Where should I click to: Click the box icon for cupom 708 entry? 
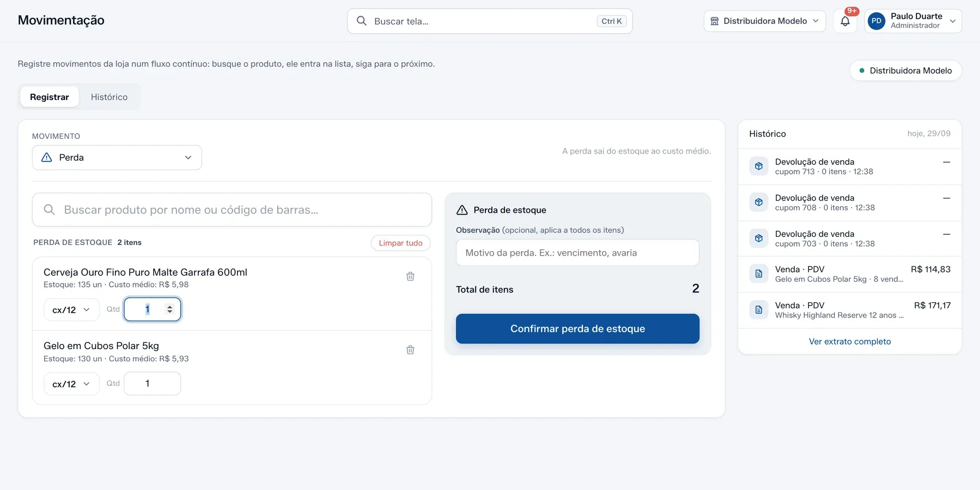(x=758, y=202)
